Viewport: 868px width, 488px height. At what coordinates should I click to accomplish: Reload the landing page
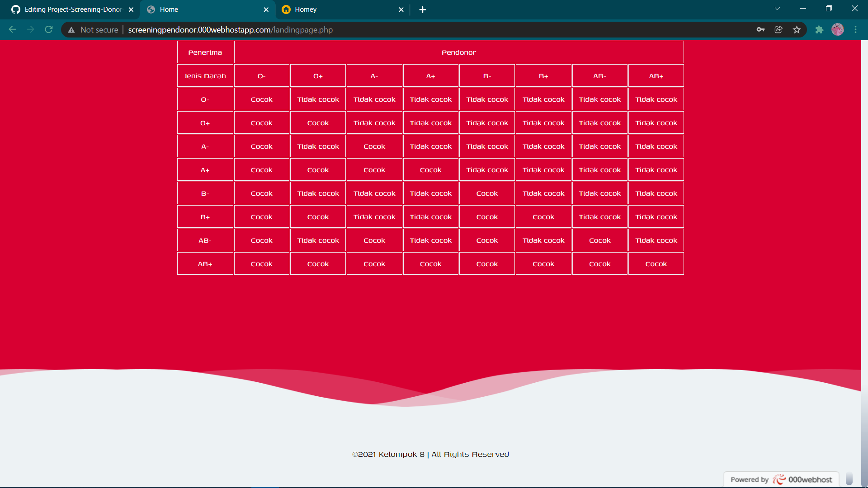[49, 29]
